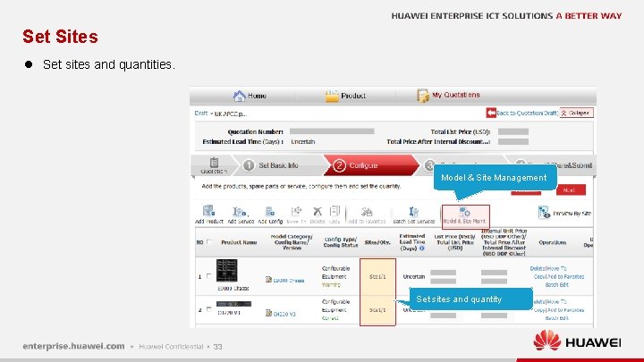Toggle the select-all checkbox in NO header

209,242
